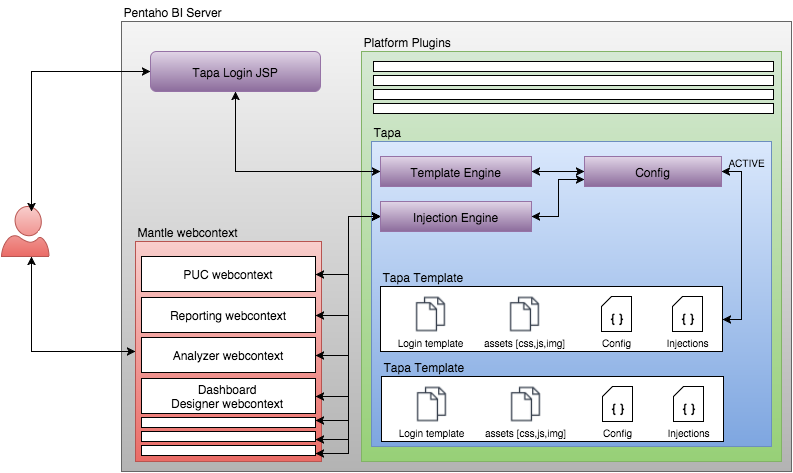Select the purple Config box
793x473 pixels.
pos(652,172)
